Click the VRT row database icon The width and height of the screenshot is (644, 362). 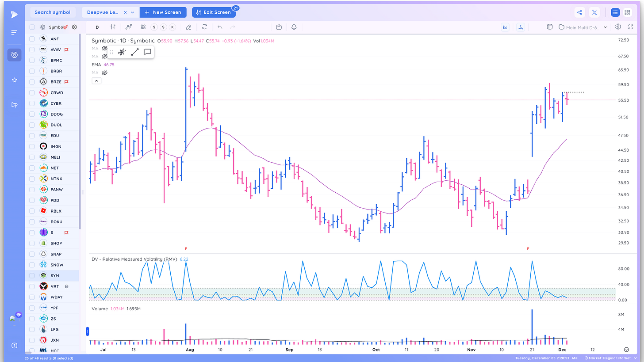tap(66, 286)
